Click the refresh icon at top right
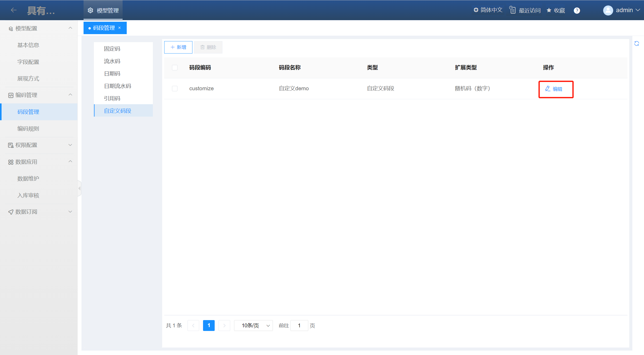 coord(636,43)
